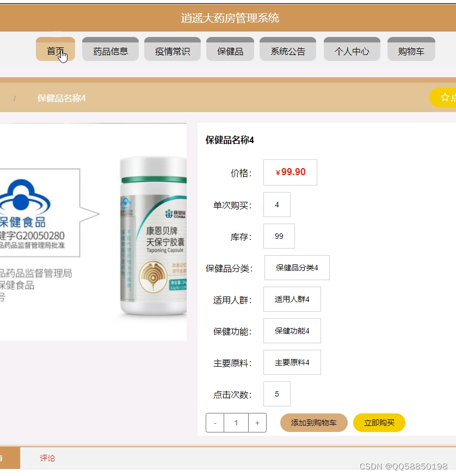
Task: Decrease quantity with the minus button
Action: [215, 423]
